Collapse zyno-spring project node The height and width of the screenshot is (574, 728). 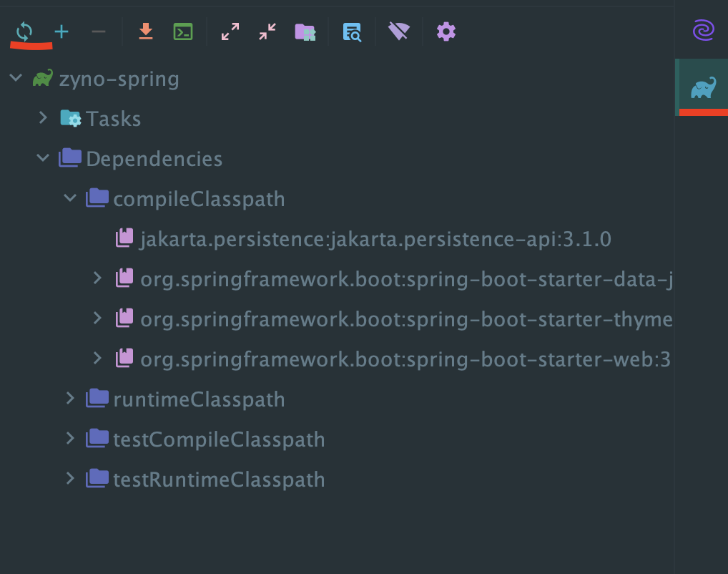point(16,77)
